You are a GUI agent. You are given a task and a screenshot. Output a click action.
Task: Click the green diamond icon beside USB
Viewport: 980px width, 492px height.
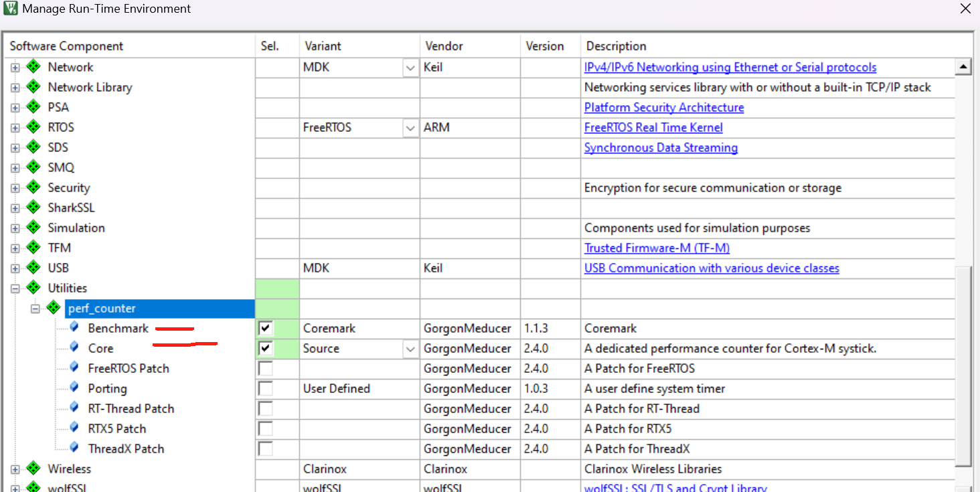pos(33,268)
